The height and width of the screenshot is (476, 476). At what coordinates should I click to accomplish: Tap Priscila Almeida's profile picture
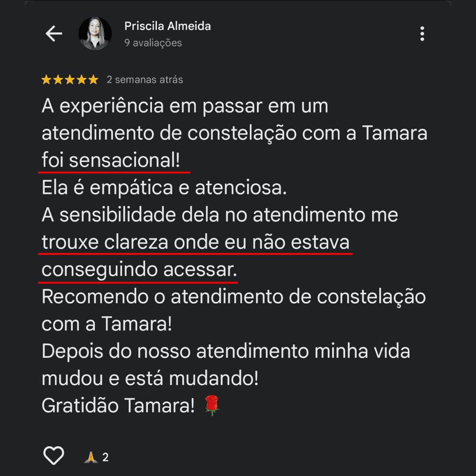tap(95, 33)
